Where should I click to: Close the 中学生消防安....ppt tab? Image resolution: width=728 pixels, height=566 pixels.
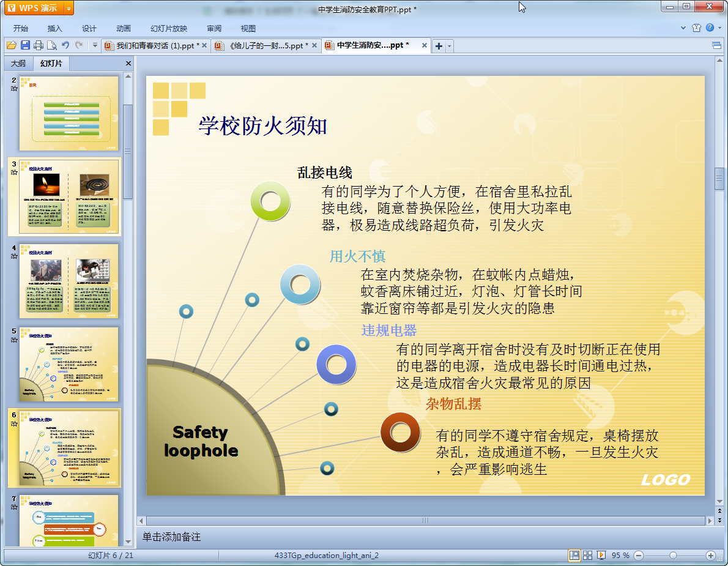pyautogui.click(x=425, y=45)
